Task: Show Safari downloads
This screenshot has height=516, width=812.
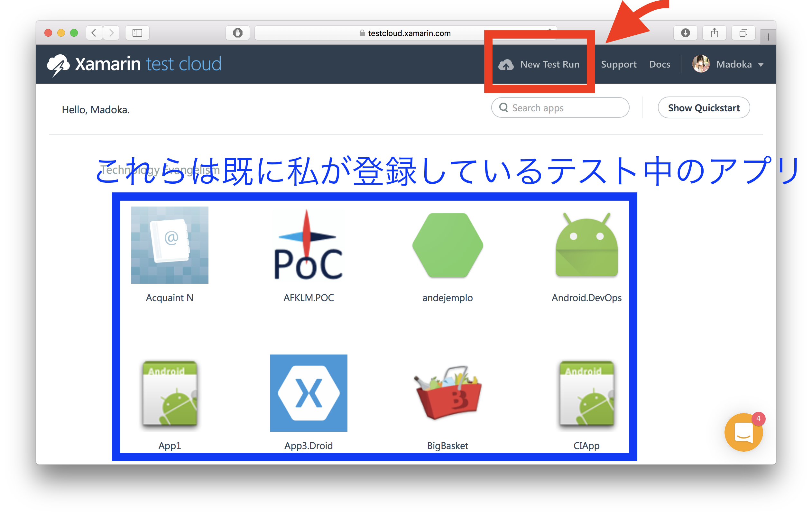Action: coord(685,33)
